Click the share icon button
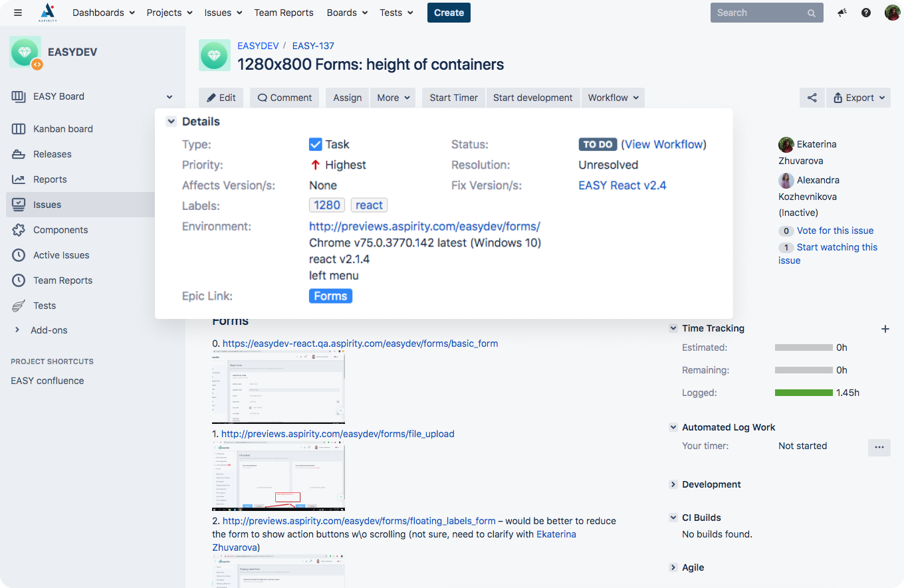904x588 pixels. pos(812,98)
